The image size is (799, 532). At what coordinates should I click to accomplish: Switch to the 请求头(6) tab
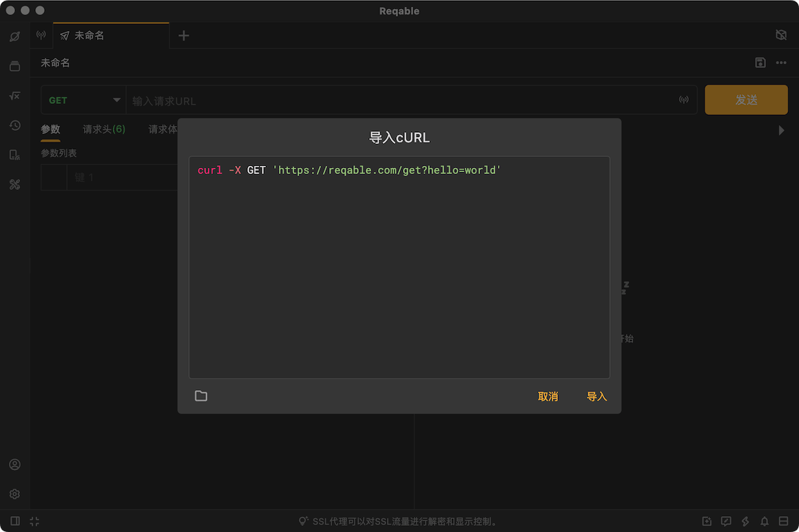(x=104, y=129)
